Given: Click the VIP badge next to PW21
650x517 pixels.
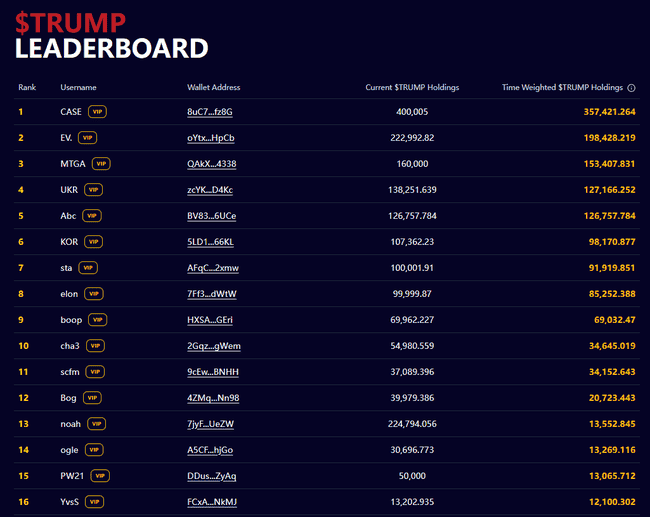Looking at the screenshot, I should (100, 475).
